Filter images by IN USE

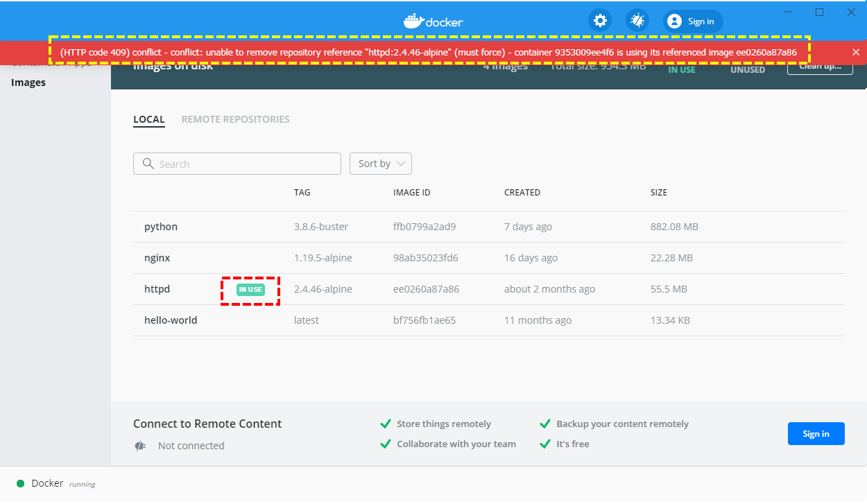click(x=682, y=69)
